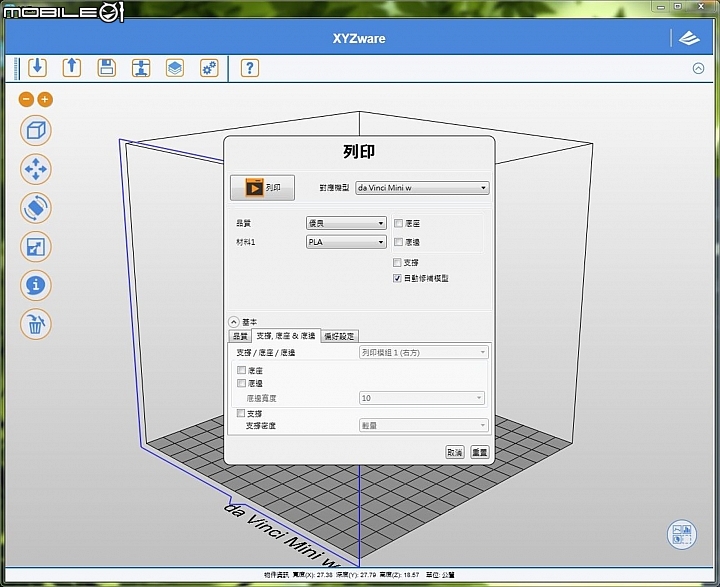720x587 pixels.
Task: Open the import file icon in toolbar
Action: (x=38, y=68)
